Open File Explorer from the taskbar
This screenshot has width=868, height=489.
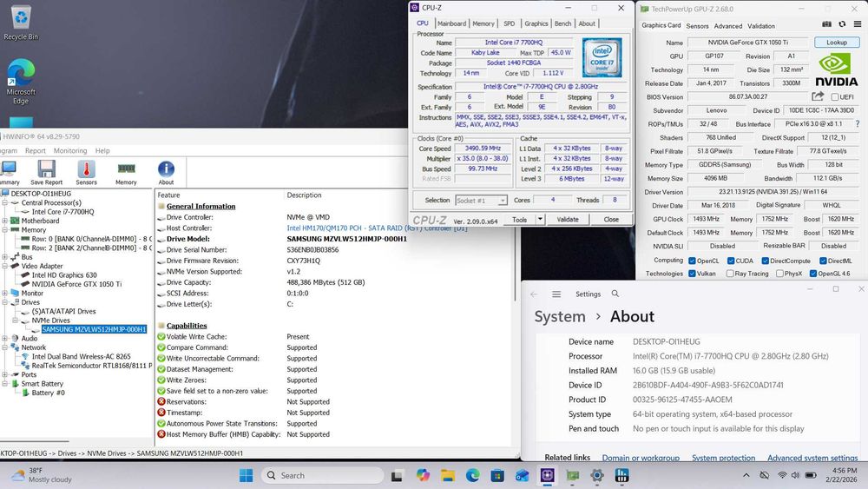(448, 475)
